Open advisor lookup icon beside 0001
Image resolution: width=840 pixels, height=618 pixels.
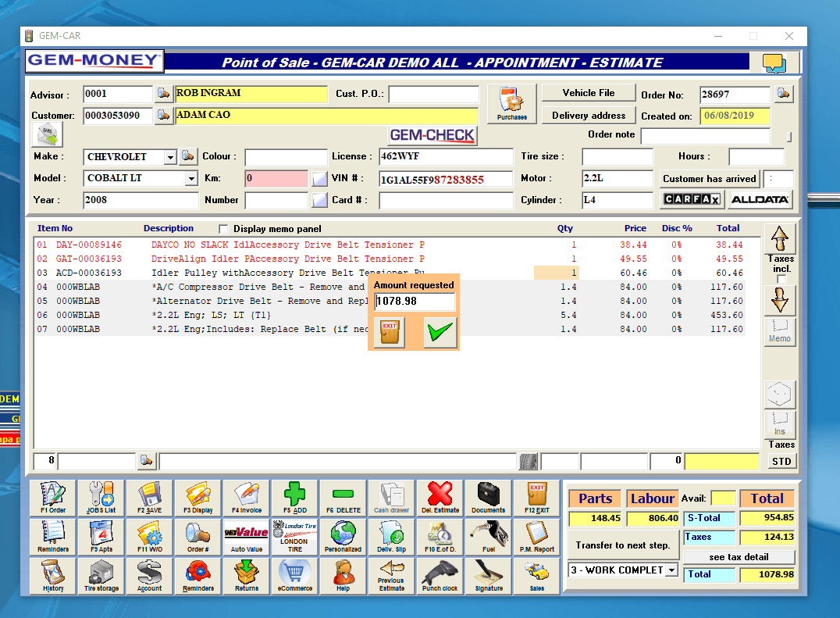coord(163,94)
